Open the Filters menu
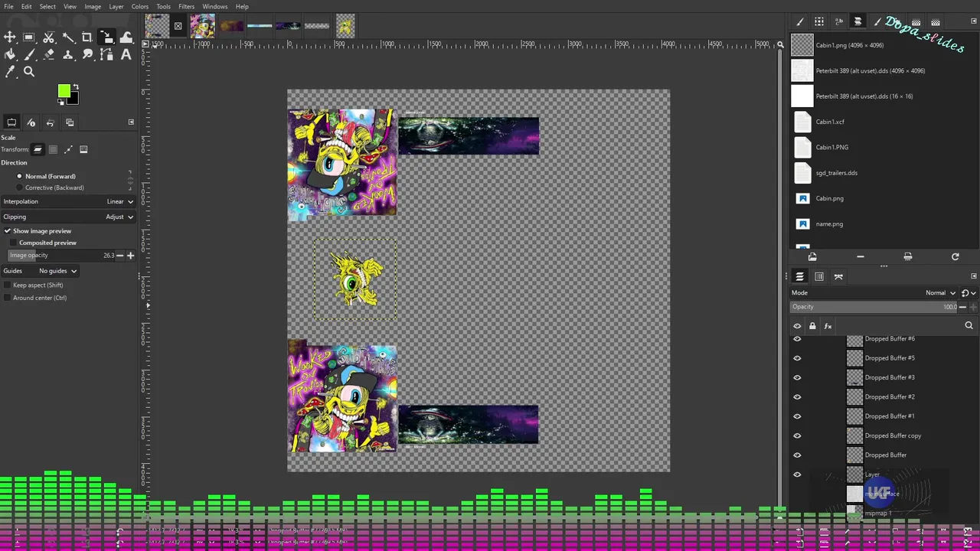The image size is (980, 551). pos(186,7)
